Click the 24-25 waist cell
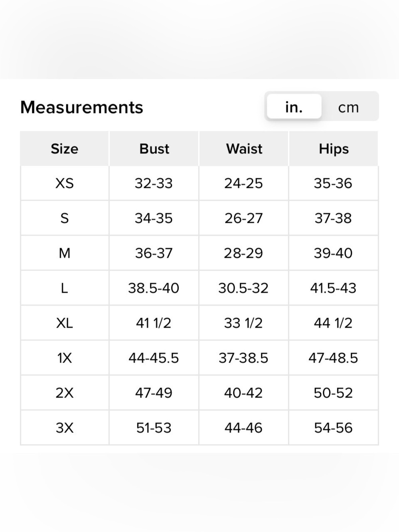 (244, 183)
